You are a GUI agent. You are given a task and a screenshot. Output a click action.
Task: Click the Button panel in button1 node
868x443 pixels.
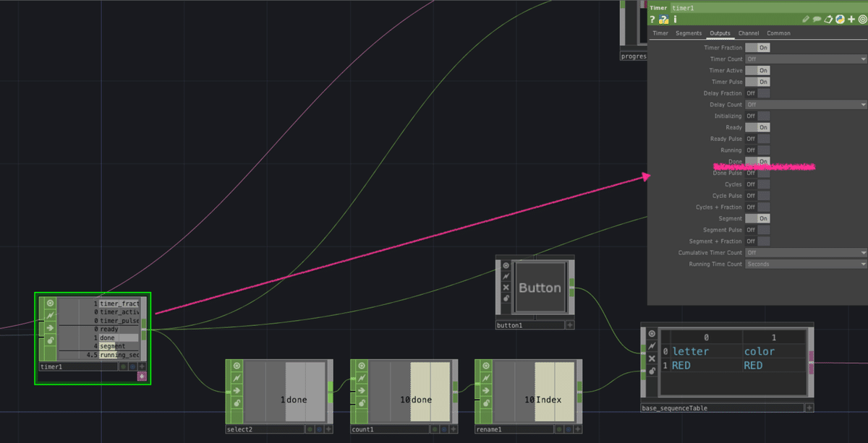tap(540, 288)
